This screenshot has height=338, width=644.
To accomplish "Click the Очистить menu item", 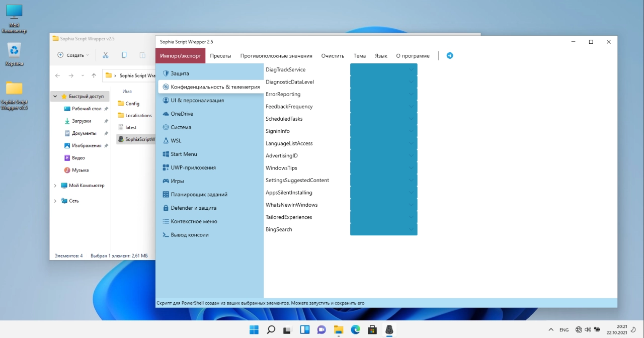I will click(x=333, y=56).
